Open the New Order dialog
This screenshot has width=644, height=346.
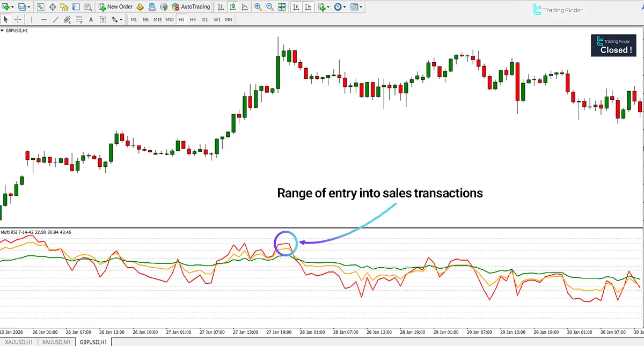pyautogui.click(x=115, y=6)
